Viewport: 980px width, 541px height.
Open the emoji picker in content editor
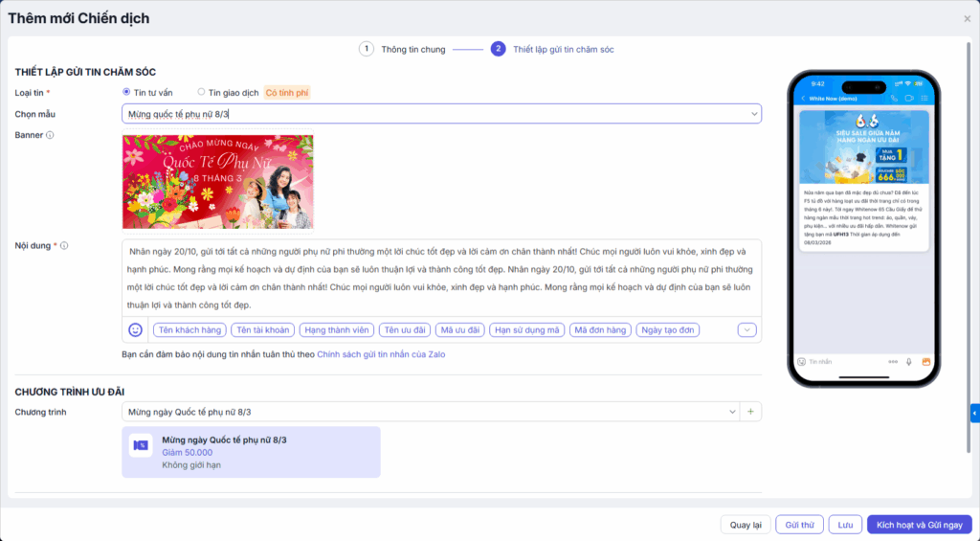tap(136, 330)
